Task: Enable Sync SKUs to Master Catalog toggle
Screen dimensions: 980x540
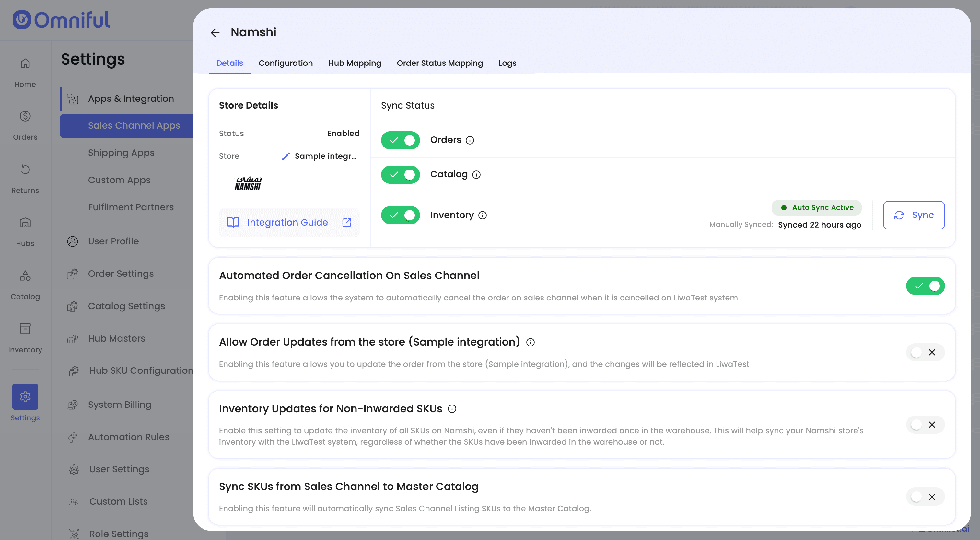Action: coord(925,497)
